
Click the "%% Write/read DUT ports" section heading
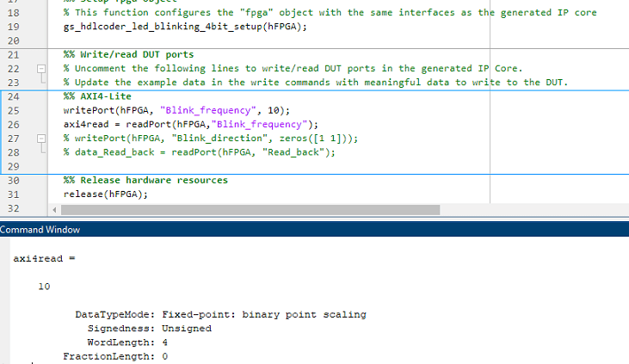(128, 54)
